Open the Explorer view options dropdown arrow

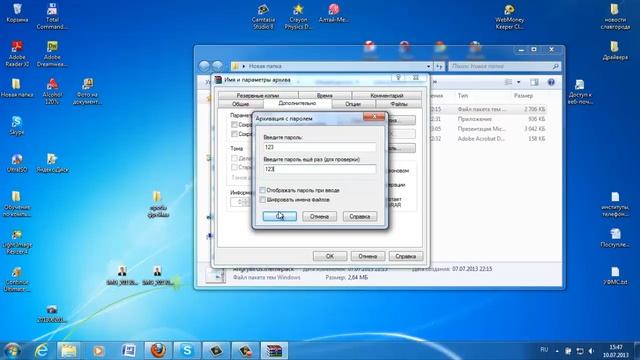[x=518, y=82]
